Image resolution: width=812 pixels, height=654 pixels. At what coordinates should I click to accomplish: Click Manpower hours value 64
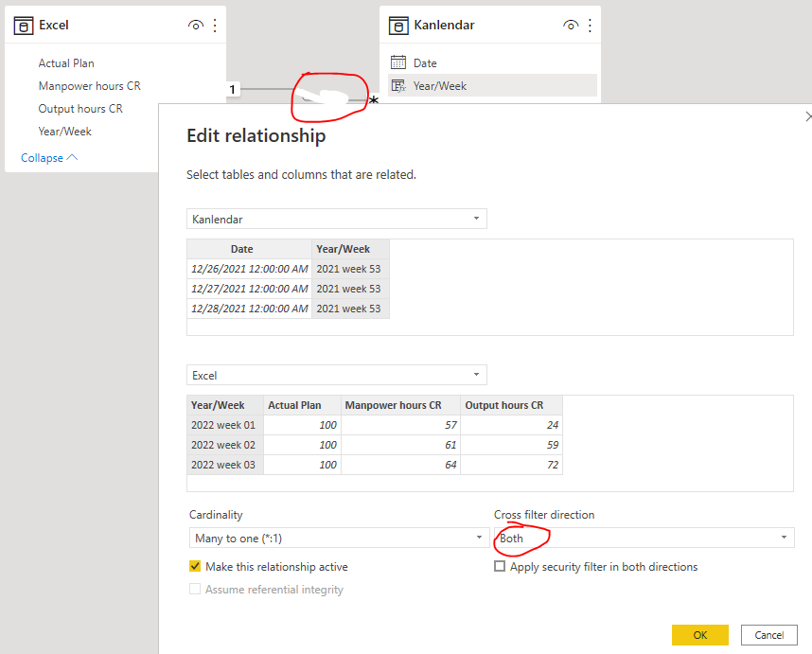click(401, 465)
